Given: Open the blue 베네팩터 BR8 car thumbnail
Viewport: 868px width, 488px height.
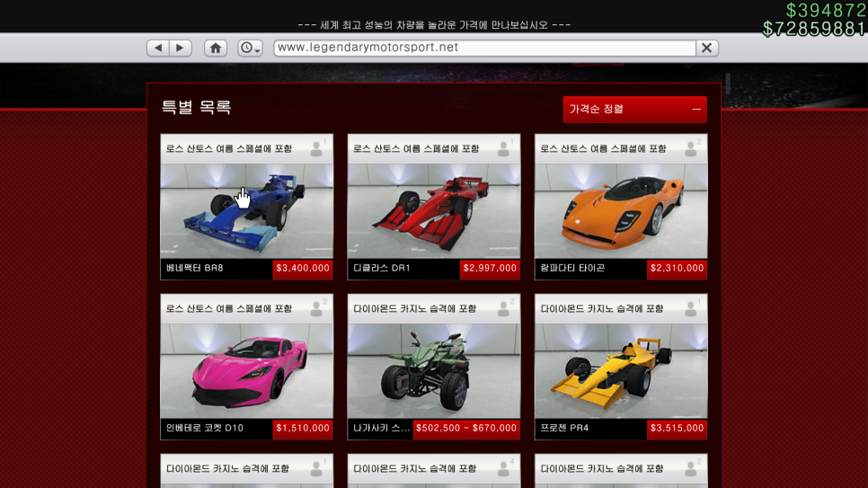Looking at the screenshot, I should click(247, 210).
